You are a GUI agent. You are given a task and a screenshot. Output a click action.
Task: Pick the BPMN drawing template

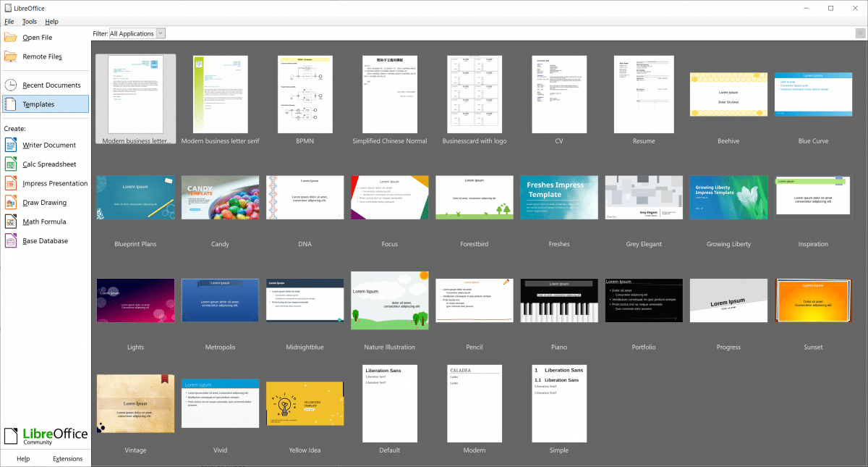(x=304, y=94)
